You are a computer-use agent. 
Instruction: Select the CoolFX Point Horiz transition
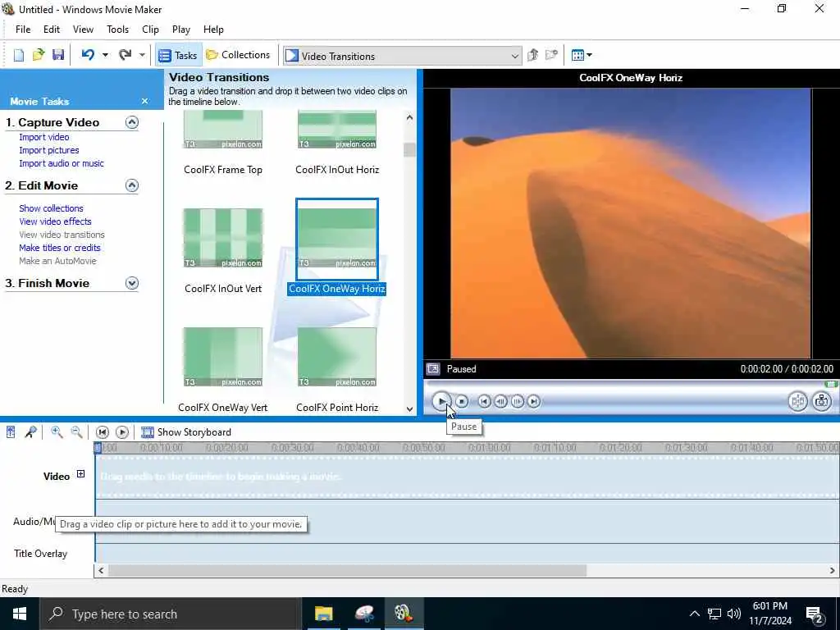337,357
